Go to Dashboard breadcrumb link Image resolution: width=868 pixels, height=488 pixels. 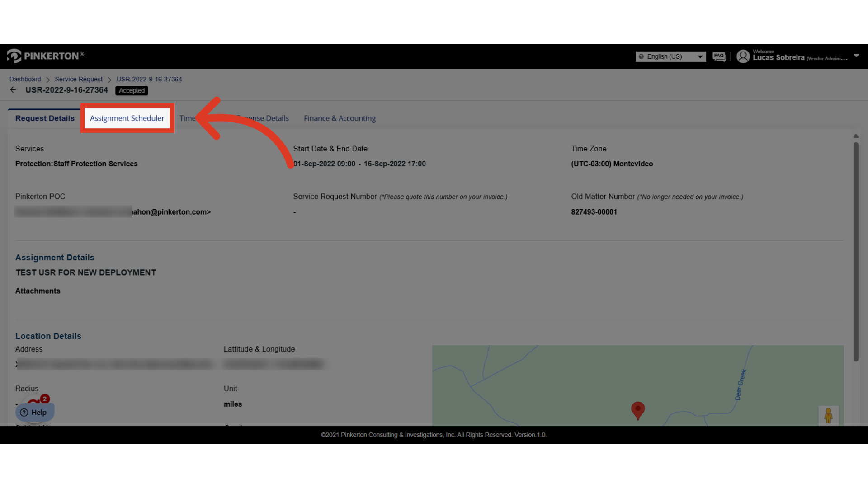pos(25,79)
